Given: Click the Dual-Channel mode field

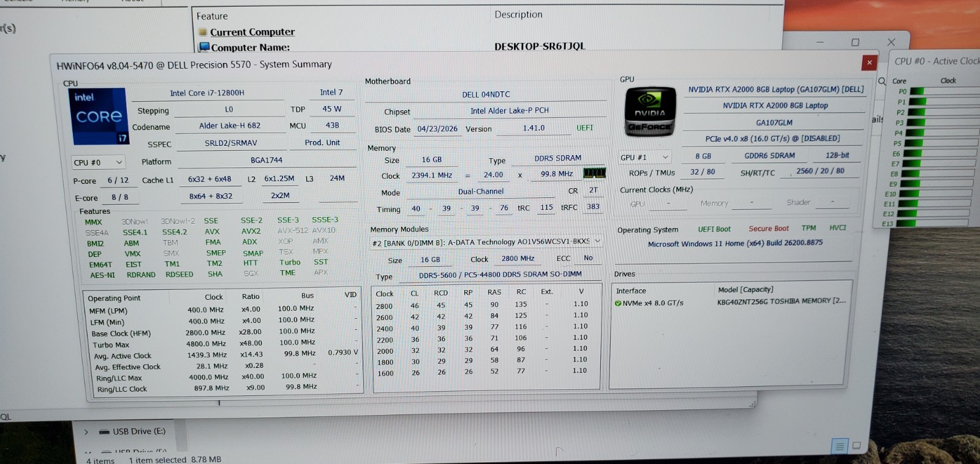Looking at the screenshot, I should tap(481, 191).
